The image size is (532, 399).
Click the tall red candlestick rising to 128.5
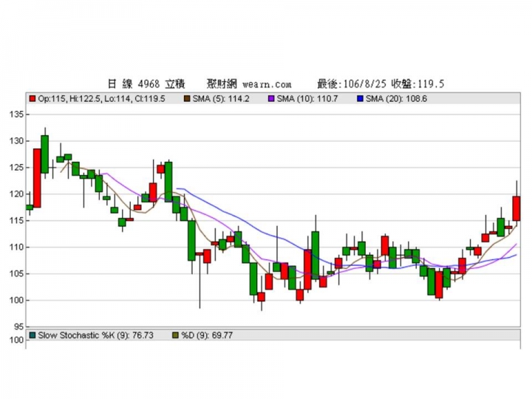pyautogui.click(x=37, y=178)
